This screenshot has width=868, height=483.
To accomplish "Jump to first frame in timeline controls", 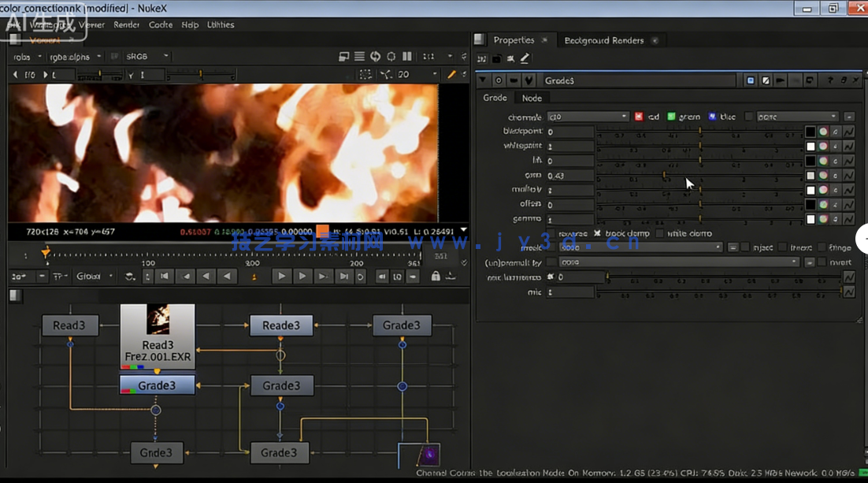I will 165,277.
